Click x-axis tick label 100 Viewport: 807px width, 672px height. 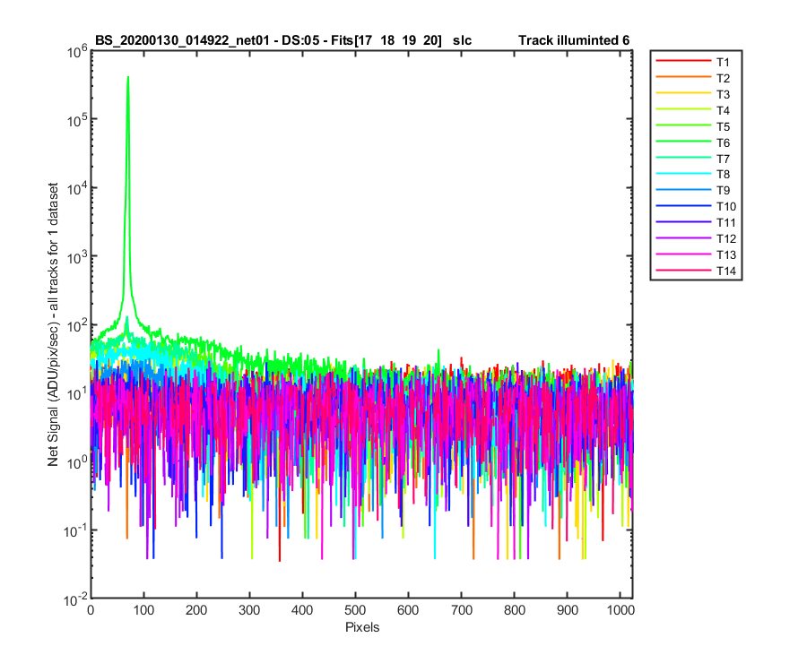click(x=143, y=610)
